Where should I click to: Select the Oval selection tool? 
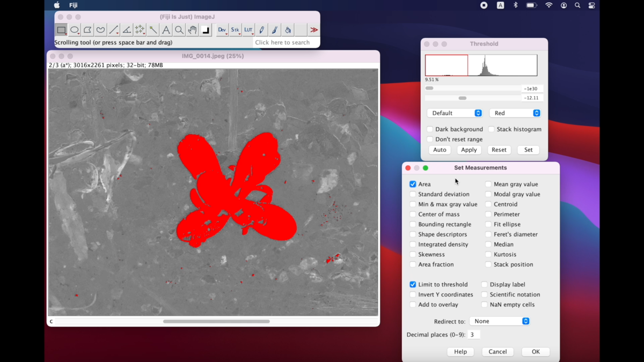click(75, 30)
